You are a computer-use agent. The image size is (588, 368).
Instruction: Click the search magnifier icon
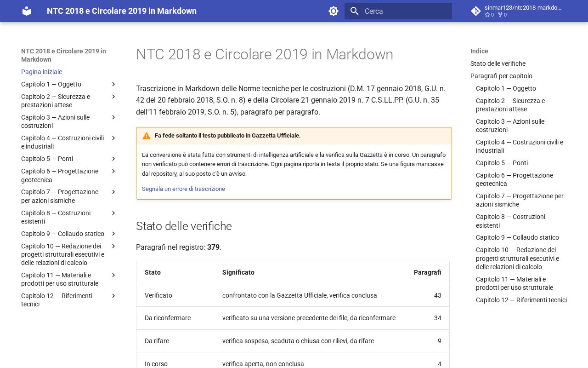pos(354,11)
